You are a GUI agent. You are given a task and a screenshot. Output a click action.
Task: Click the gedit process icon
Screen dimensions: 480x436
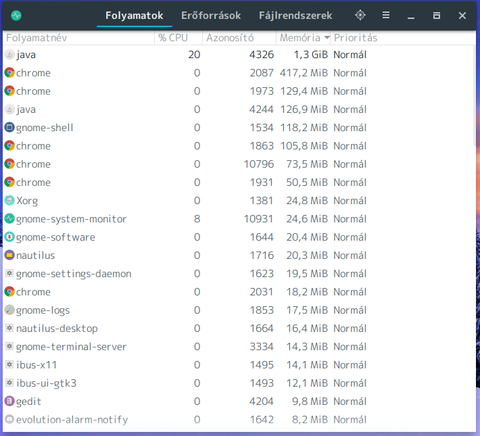coord(10,401)
